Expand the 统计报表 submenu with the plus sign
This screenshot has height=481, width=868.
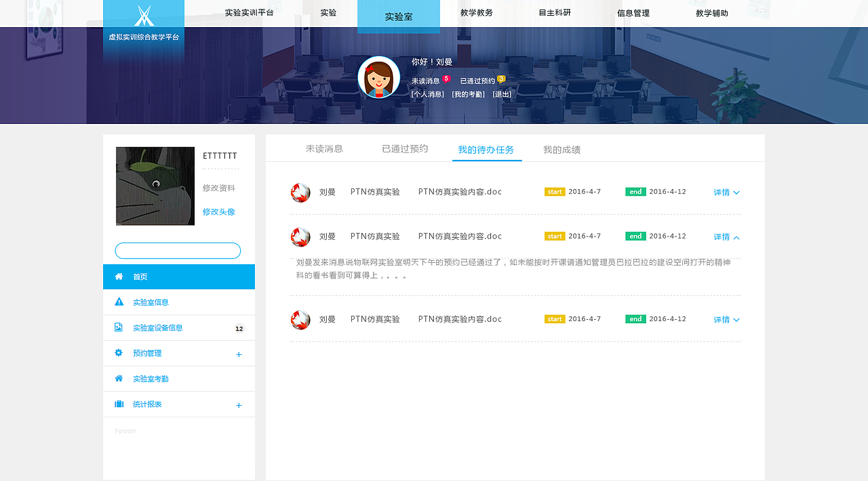coord(239,405)
